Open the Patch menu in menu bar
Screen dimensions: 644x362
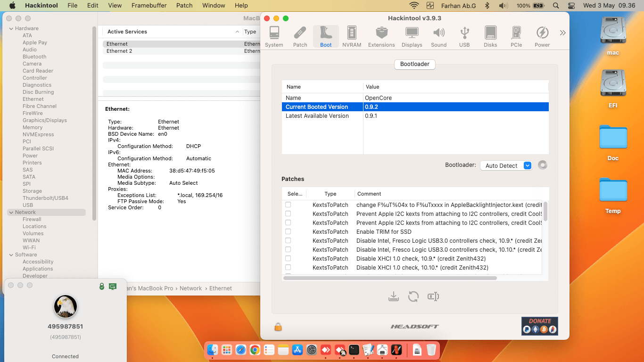[x=184, y=6]
